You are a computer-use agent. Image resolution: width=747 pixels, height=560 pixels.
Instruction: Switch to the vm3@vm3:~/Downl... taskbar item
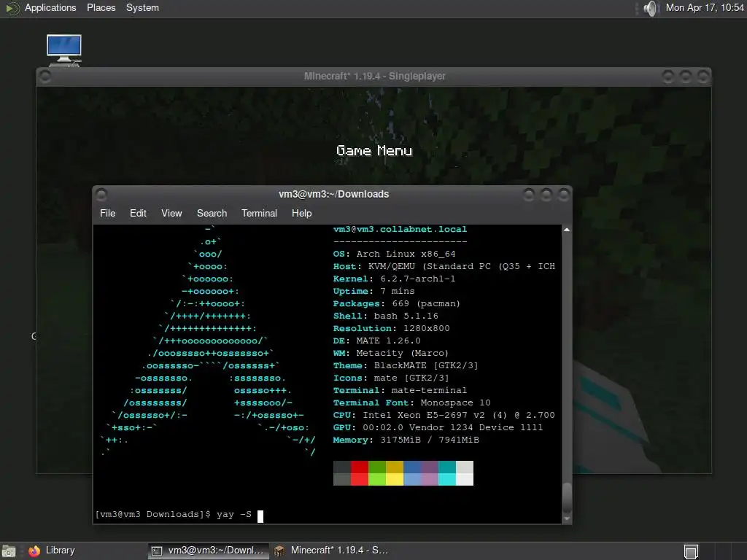click(208, 551)
